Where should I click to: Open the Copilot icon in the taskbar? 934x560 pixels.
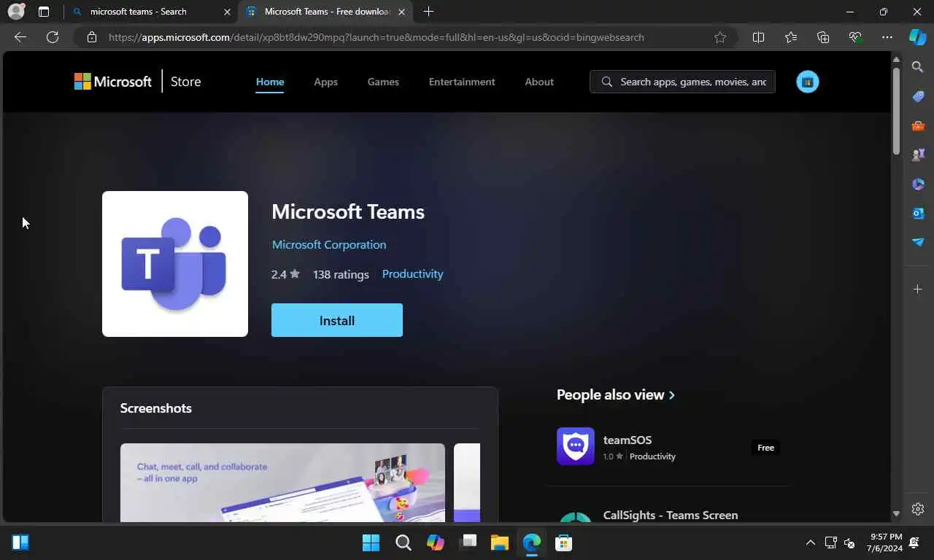point(436,542)
